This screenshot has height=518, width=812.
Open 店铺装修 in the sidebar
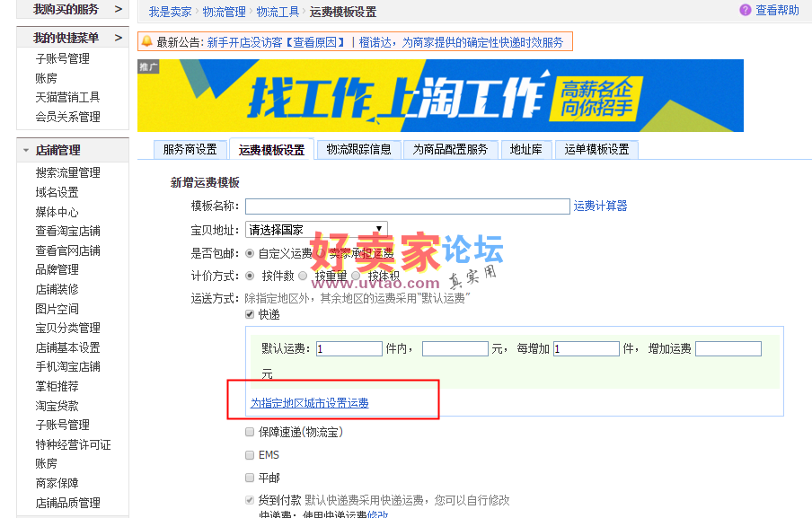pos(57,289)
